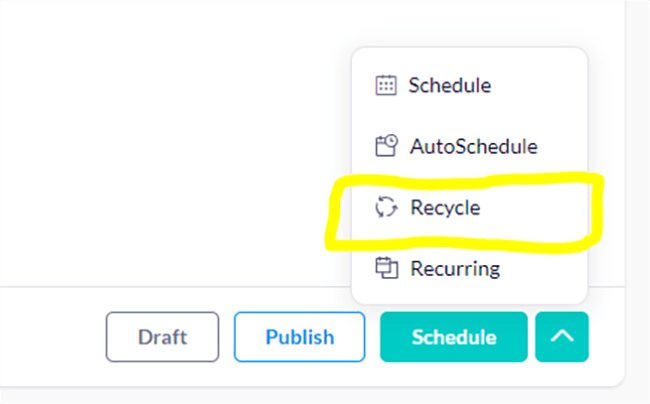650x404 pixels.
Task: Click the AutoSchedule label text
Action: click(473, 147)
